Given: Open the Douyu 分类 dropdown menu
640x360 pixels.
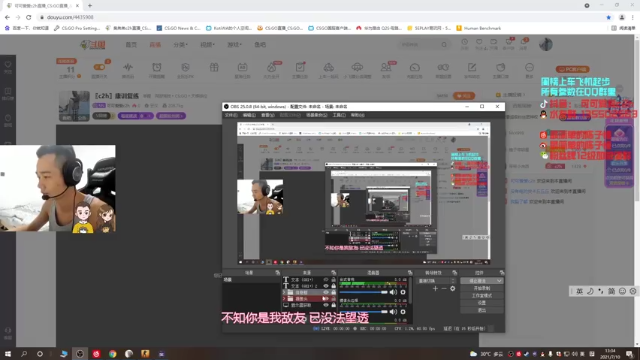Looking at the screenshot, I should coord(180,44).
